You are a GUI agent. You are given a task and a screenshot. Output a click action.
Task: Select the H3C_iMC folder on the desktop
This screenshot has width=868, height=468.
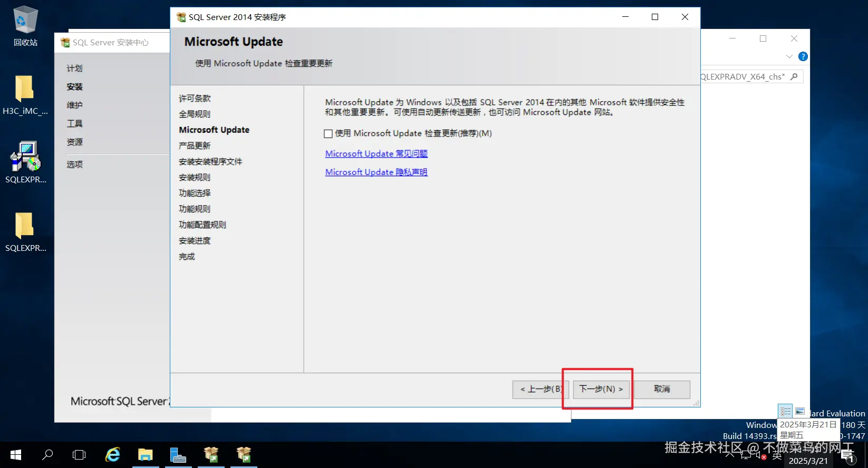tap(25, 95)
